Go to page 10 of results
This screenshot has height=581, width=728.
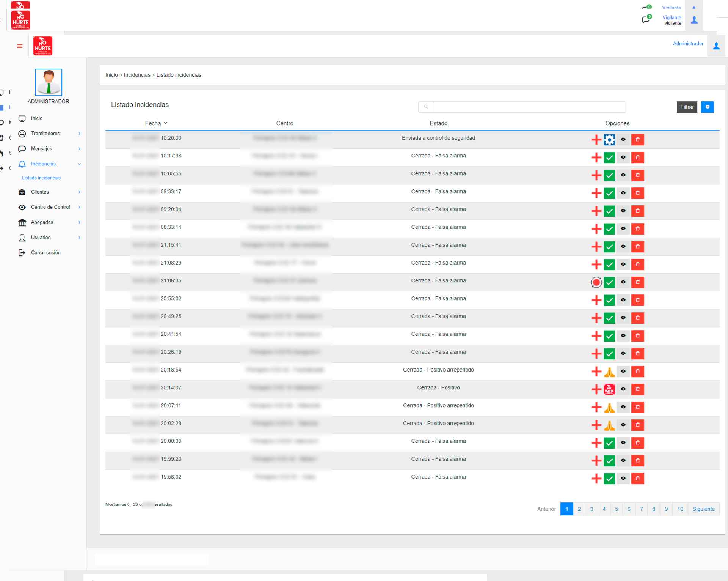tap(680, 509)
